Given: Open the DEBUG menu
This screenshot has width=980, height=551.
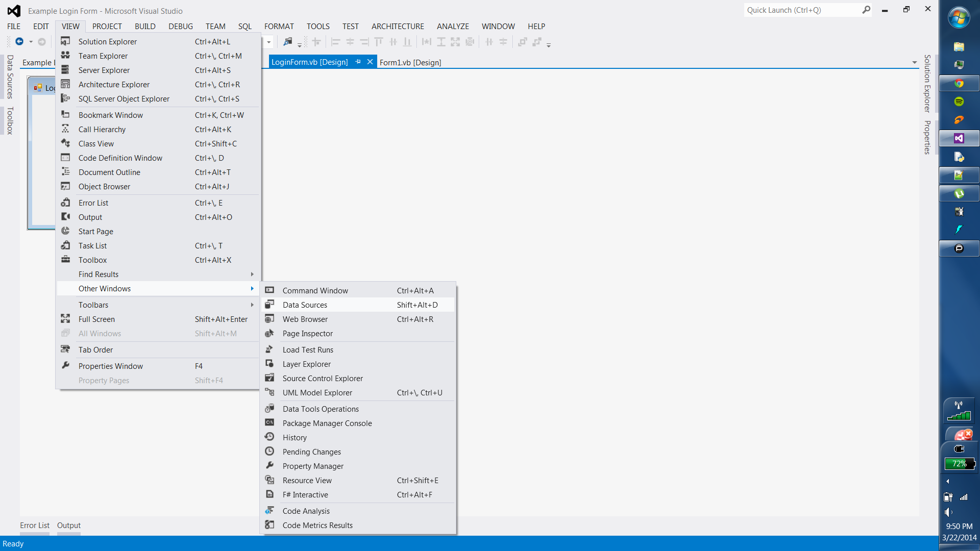Looking at the screenshot, I should tap(181, 27).
